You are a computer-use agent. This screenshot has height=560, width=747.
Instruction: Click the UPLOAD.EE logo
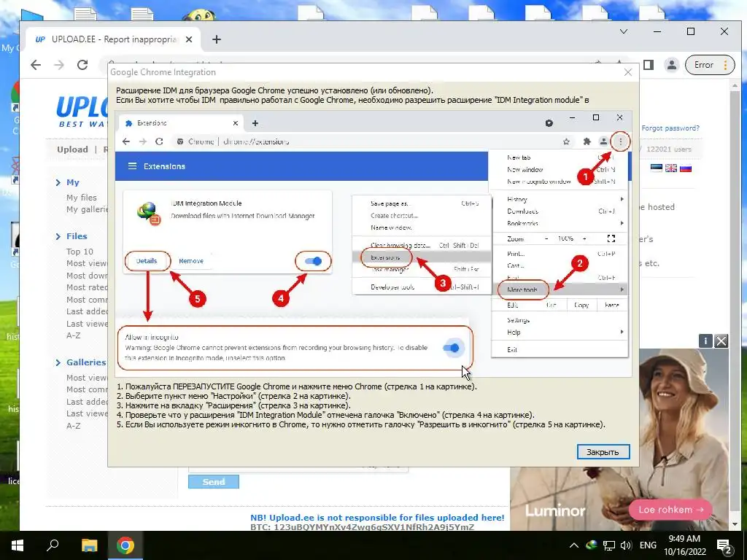coord(82,112)
